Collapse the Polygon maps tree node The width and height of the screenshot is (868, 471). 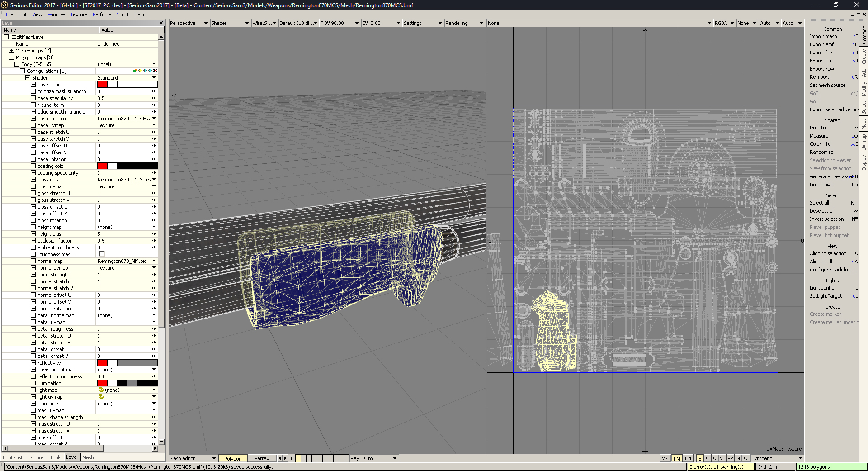pyautogui.click(x=12, y=57)
